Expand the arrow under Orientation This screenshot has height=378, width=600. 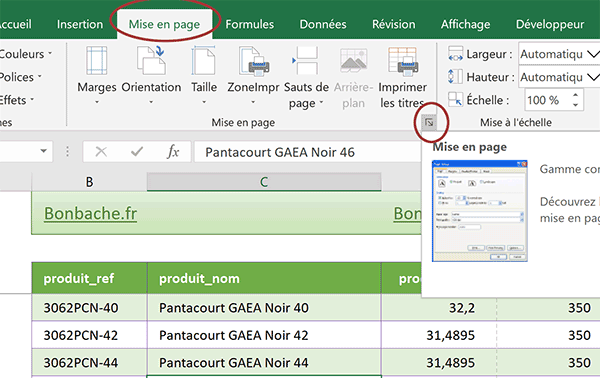click(151, 102)
